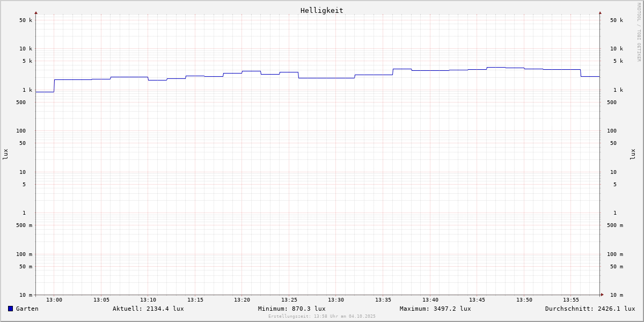Screen dimensions: 644x322
Task: Click the blue Garten legend color box
Action: pos(10,309)
